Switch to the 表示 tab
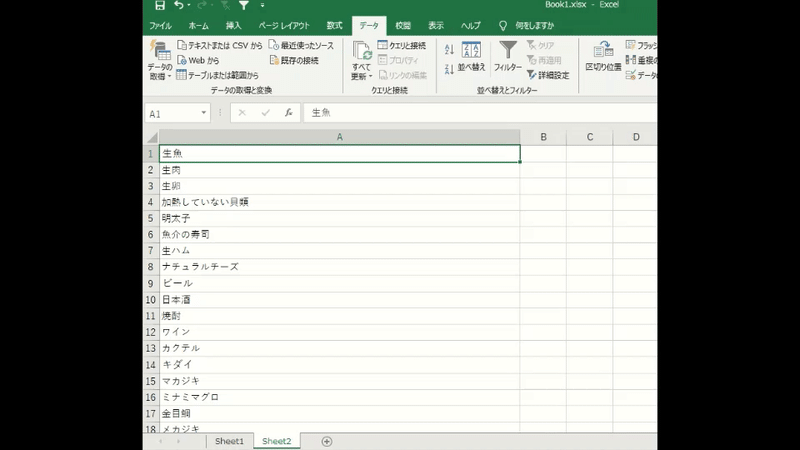The image size is (800, 450). click(x=436, y=26)
